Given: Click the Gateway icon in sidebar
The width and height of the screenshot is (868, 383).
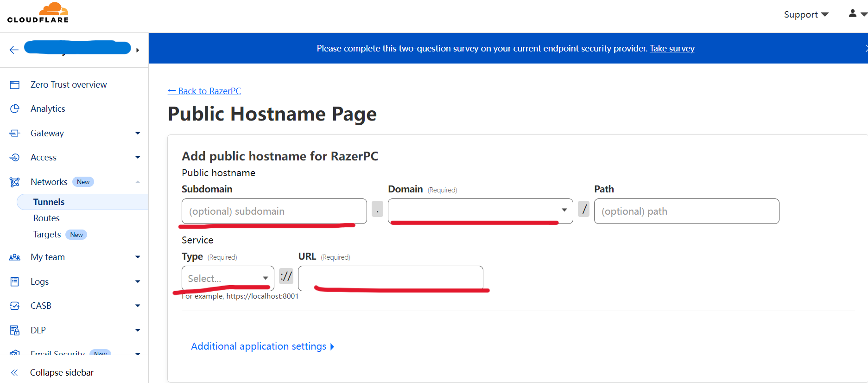Looking at the screenshot, I should (15, 133).
